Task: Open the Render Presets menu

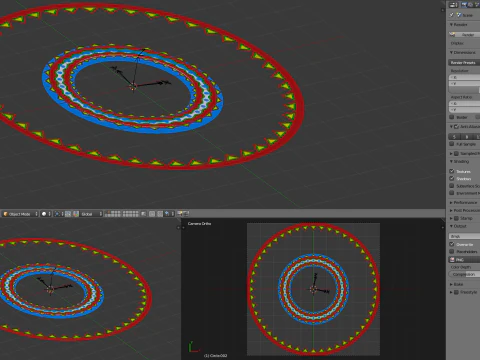Action: [x=464, y=62]
